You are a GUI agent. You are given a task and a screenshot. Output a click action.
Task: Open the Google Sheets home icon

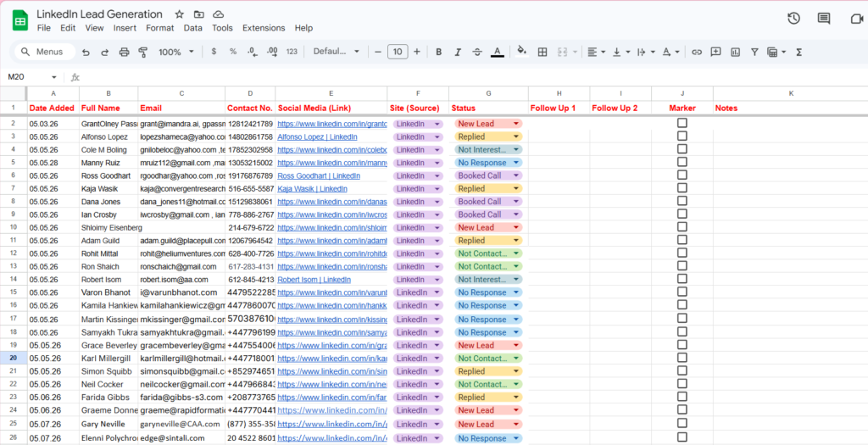pos(20,21)
